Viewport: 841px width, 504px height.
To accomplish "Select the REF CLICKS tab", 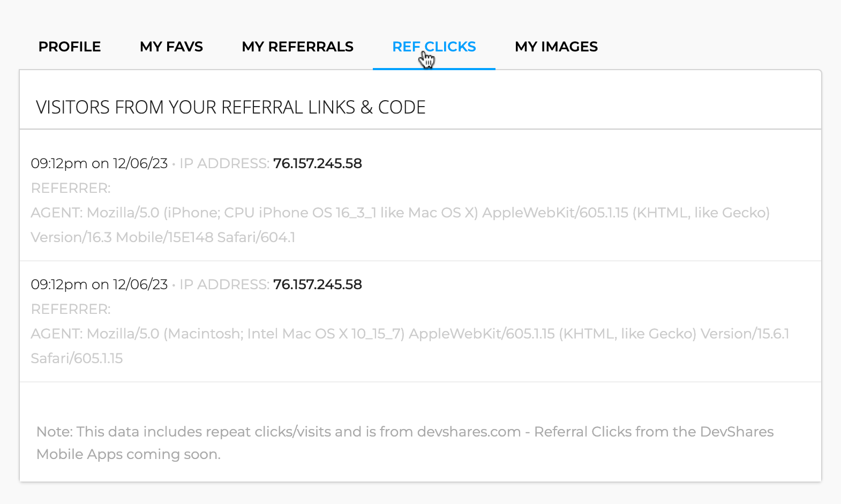I will click(x=434, y=47).
